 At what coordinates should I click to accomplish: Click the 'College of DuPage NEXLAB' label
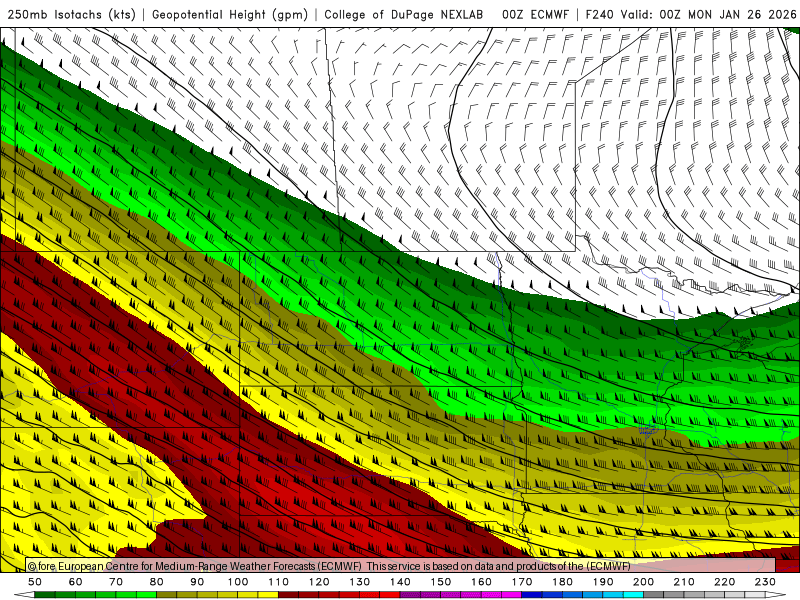404,15
